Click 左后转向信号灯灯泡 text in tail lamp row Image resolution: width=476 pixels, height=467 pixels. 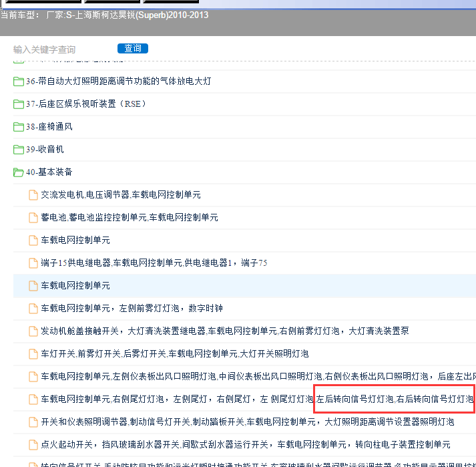pos(355,399)
